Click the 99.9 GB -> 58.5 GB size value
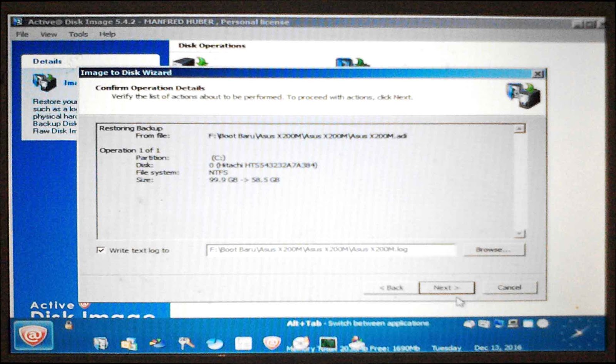Screen dimensions: 616x364 (244, 180)
